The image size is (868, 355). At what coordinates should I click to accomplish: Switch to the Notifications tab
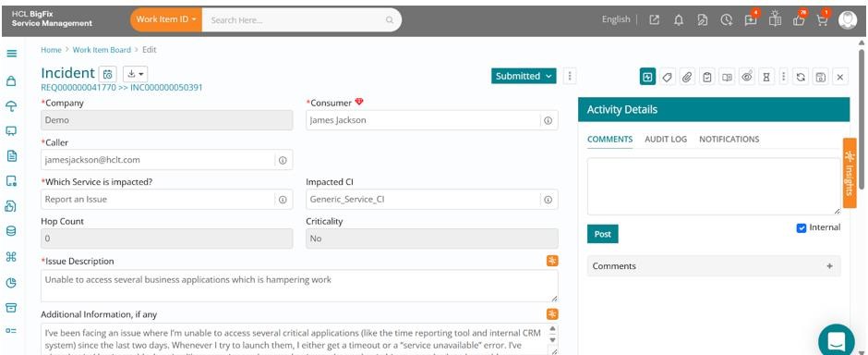coord(729,139)
